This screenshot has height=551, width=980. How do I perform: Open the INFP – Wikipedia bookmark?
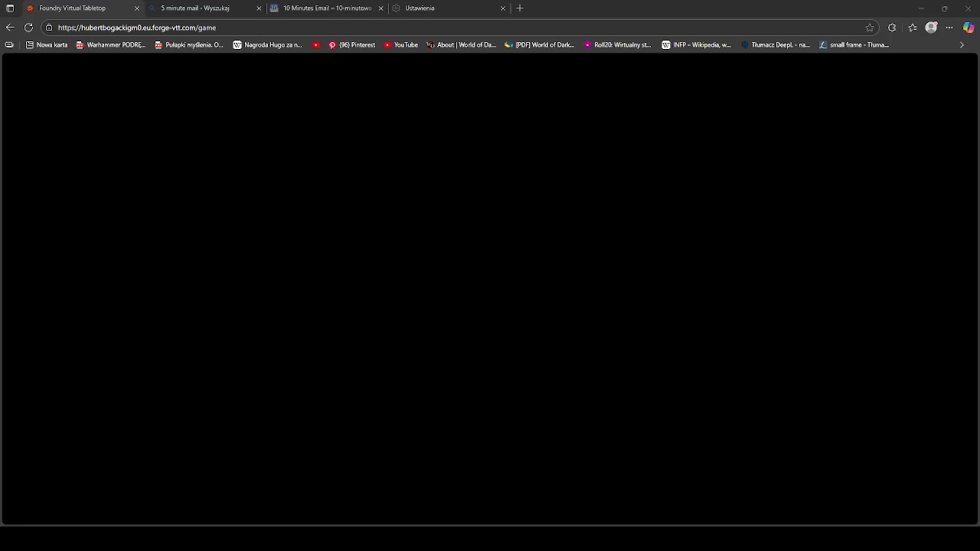[697, 45]
